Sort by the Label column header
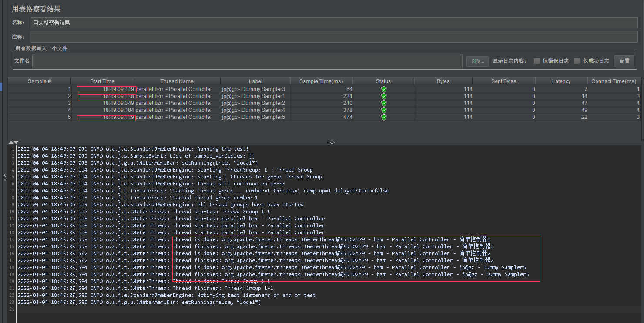644x323 pixels. tap(255, 81)
